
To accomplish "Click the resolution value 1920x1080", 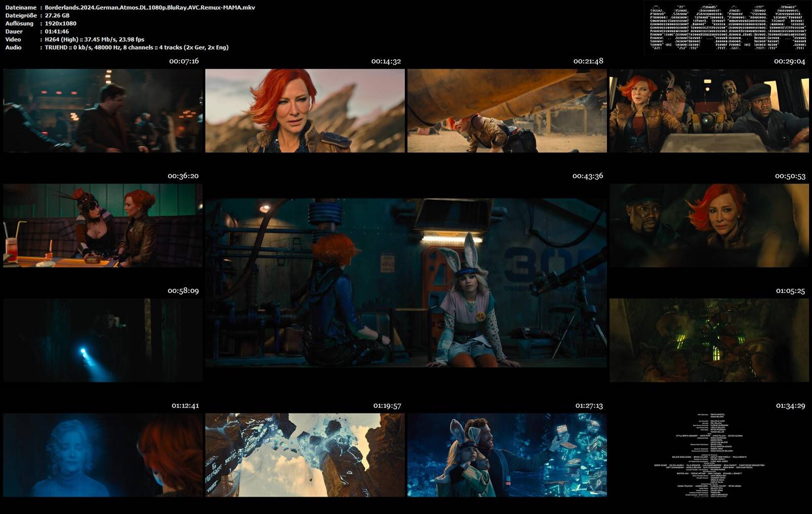I will (60, 23).
